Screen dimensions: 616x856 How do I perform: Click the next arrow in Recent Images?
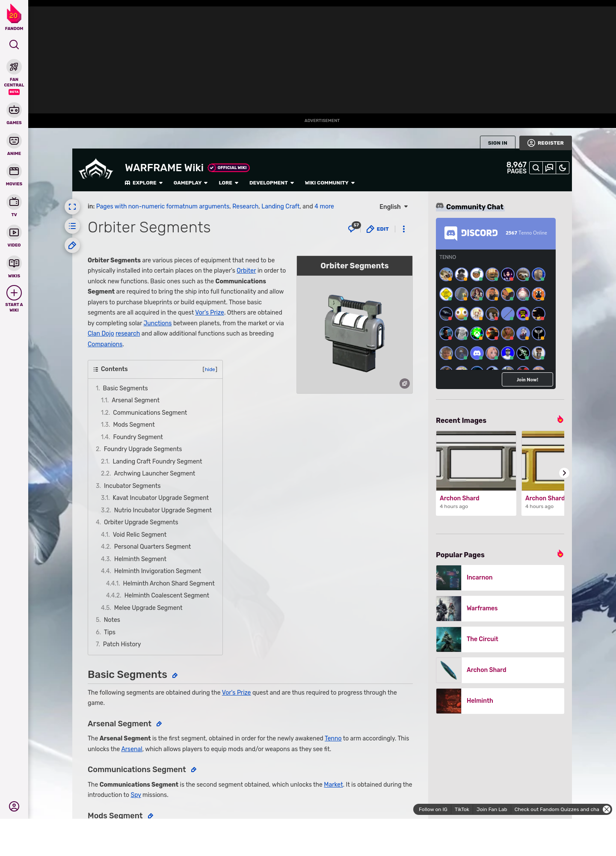564,473
